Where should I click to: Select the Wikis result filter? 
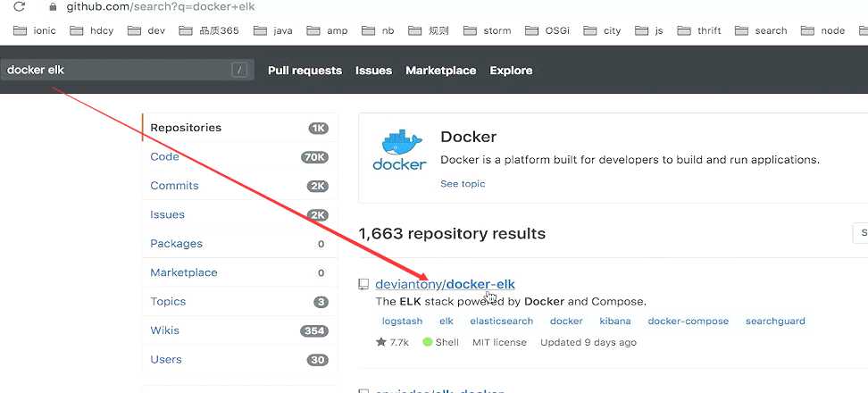pos(239,330)
